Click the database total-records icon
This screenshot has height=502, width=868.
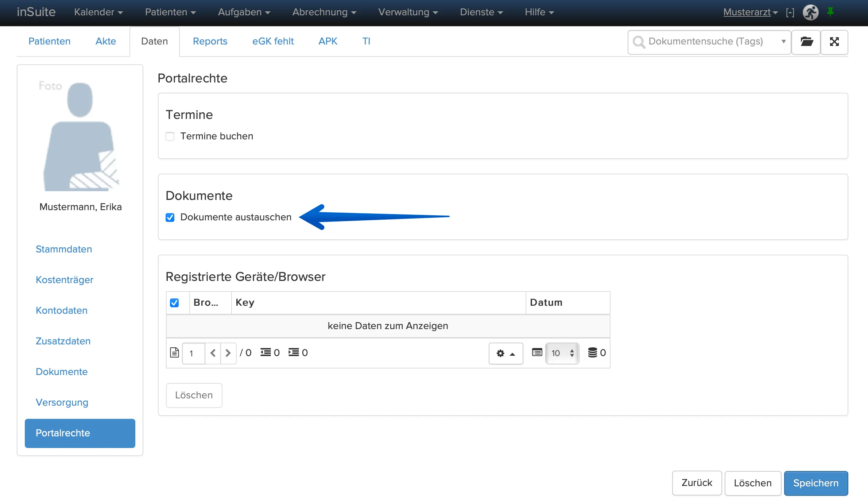593,352
